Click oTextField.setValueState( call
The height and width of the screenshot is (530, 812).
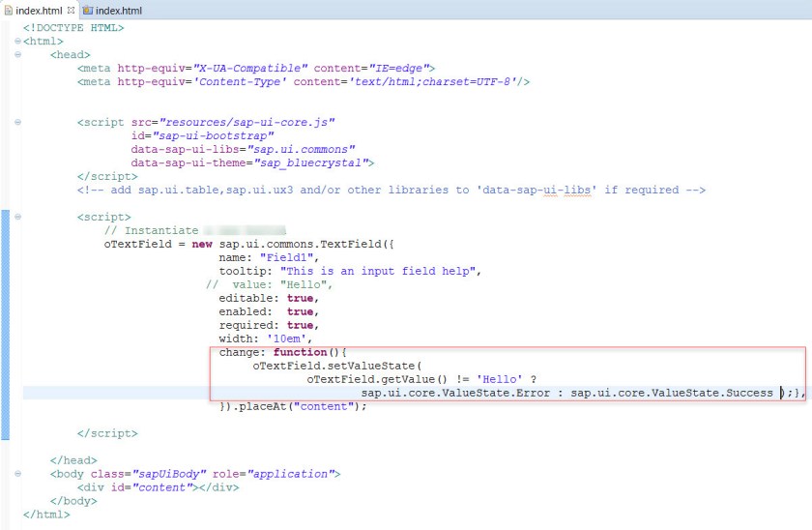[x=337, y=366]
